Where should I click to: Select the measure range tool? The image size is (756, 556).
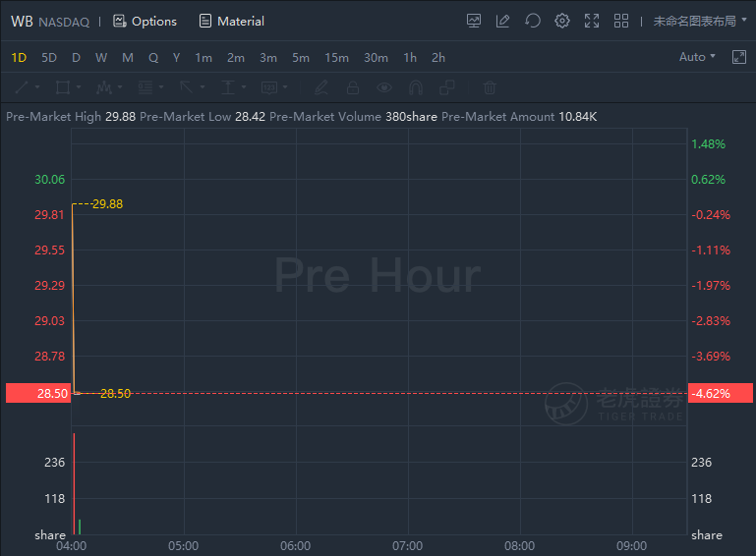point(228,87)
